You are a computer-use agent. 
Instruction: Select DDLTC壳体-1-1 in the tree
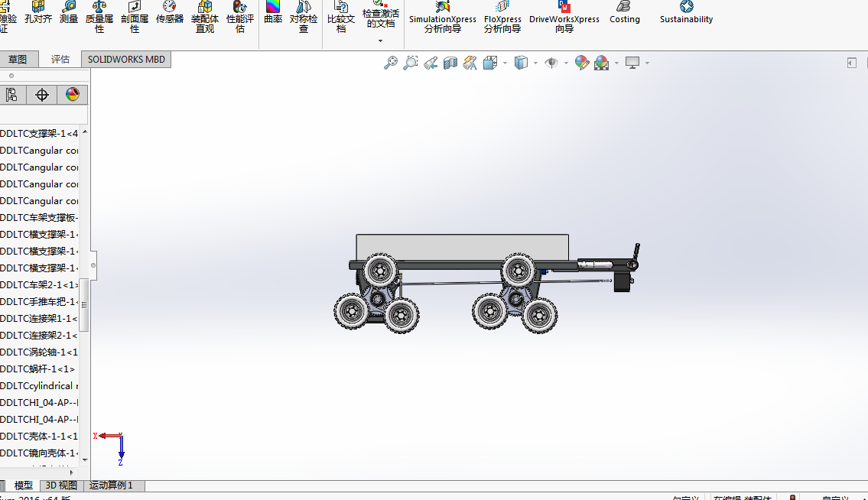[39, 437]
